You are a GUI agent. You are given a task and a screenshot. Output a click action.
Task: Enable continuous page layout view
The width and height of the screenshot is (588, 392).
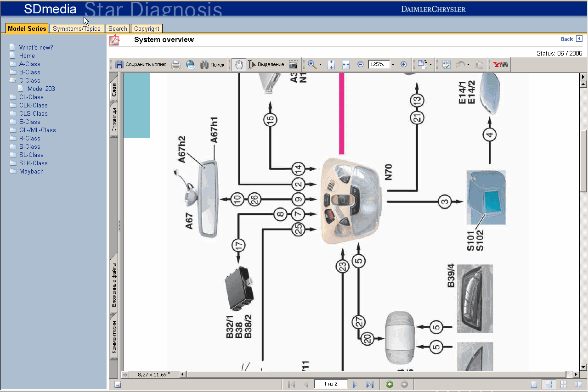[x=548, y=385]
